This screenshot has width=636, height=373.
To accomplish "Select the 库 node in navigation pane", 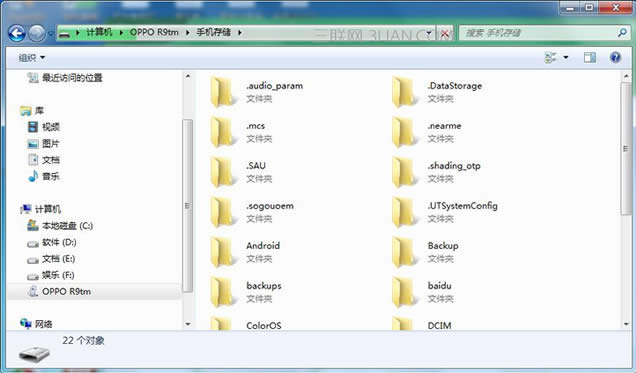I will point(39,110).
